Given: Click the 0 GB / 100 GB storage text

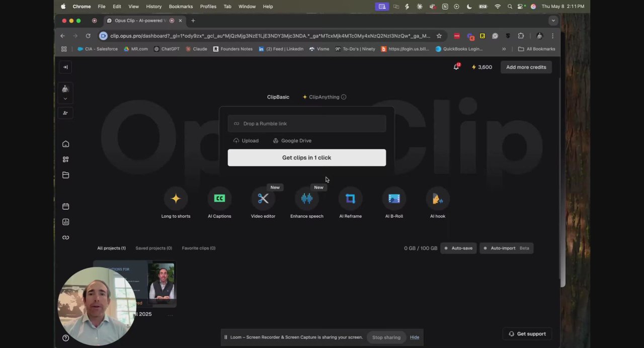Looking at the screenshot, I should (421, 248).
